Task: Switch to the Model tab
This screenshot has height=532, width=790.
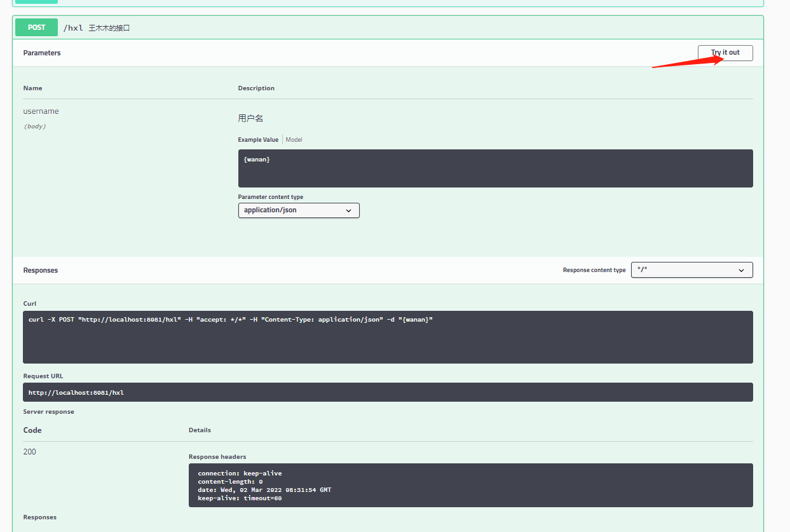Action: pos(294,140)
